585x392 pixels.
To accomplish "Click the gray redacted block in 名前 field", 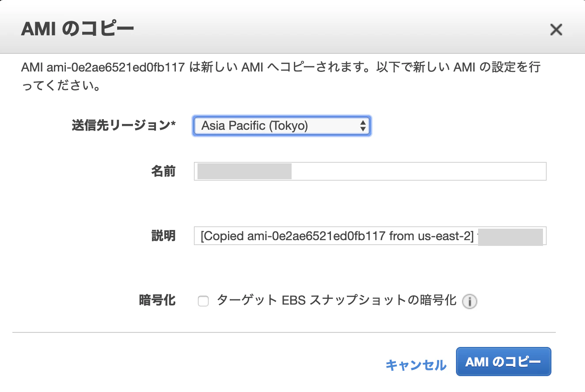I will [244, 171].
